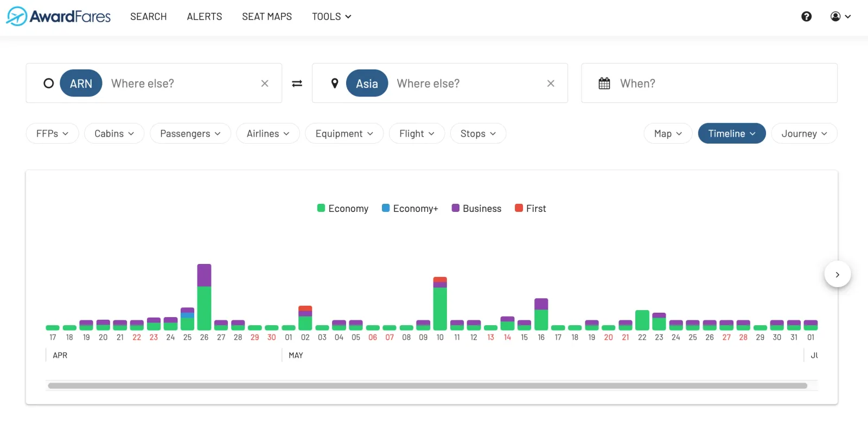The width and height of the screenshot is (868, 426).
Task: Click the 31 May date label
Action: pyautogui.click(x=794, y=337)
